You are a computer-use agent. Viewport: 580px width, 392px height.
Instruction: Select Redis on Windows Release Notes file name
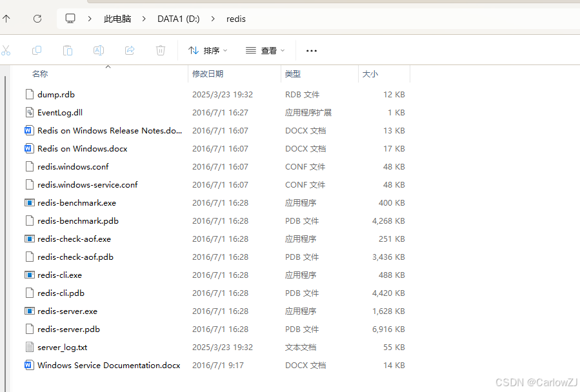pyautogui.click(x=110, y=130)
